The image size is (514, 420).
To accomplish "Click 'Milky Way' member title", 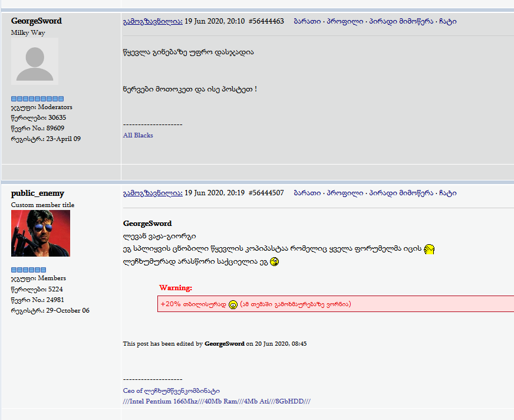I will point(28,32).
